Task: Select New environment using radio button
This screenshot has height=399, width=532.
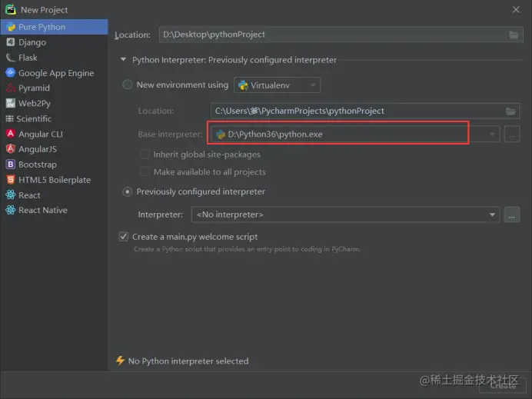Action: coord(127,85)
